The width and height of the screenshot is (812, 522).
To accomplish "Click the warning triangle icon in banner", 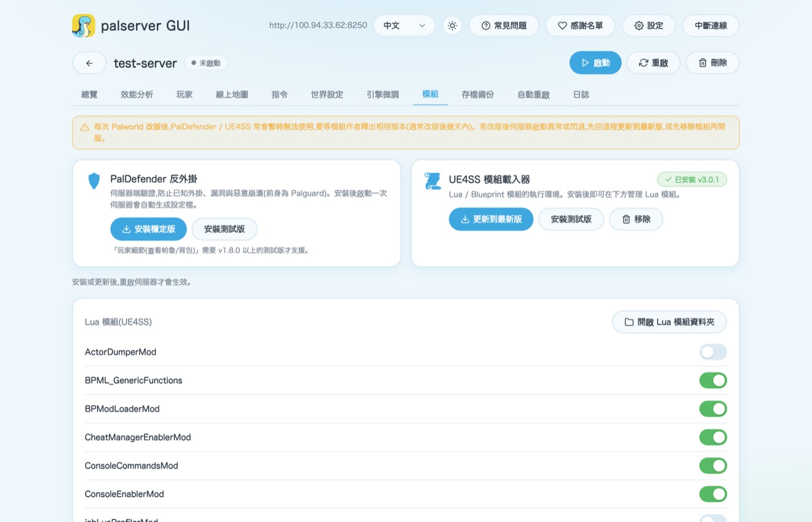I will point(85,127).
